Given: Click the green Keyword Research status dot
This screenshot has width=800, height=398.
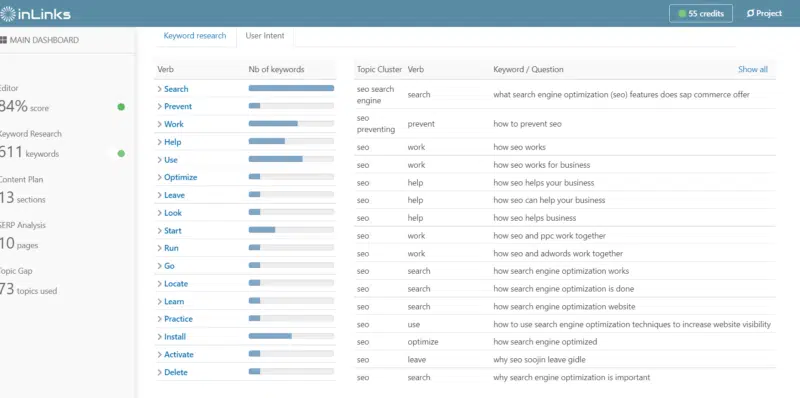Looking at the screenshot, I should pyautogui.click(x=121, y=154).
